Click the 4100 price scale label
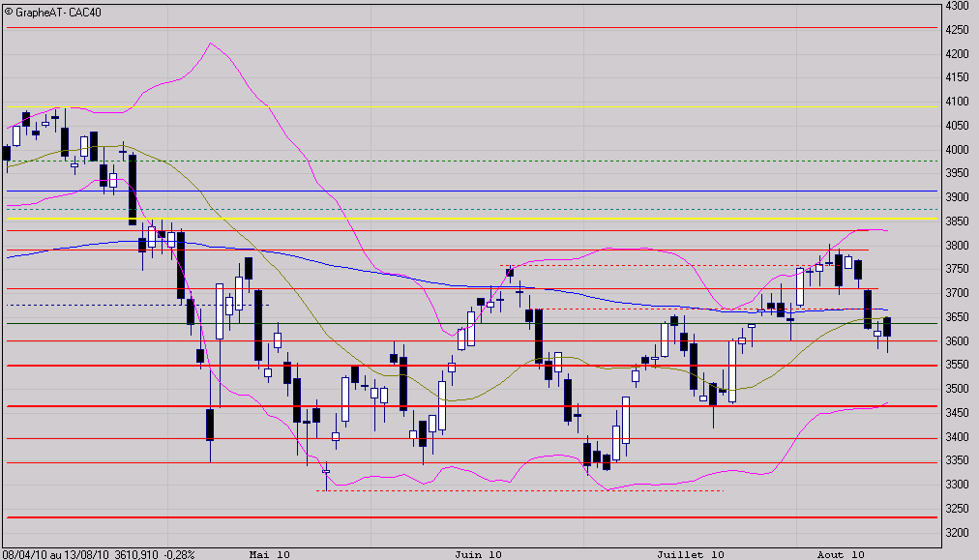The height and width of the screenshot is (560, 979). point(957,102)
